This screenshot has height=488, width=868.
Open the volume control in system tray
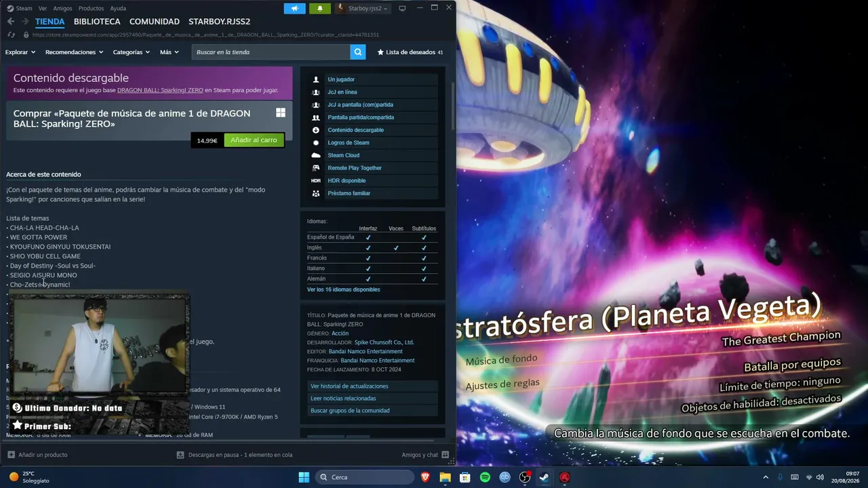[820, 477]
